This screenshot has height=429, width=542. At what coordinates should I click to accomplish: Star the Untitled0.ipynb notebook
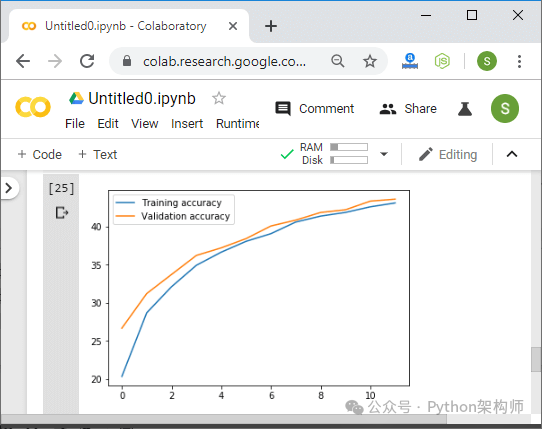pos(219,98)
